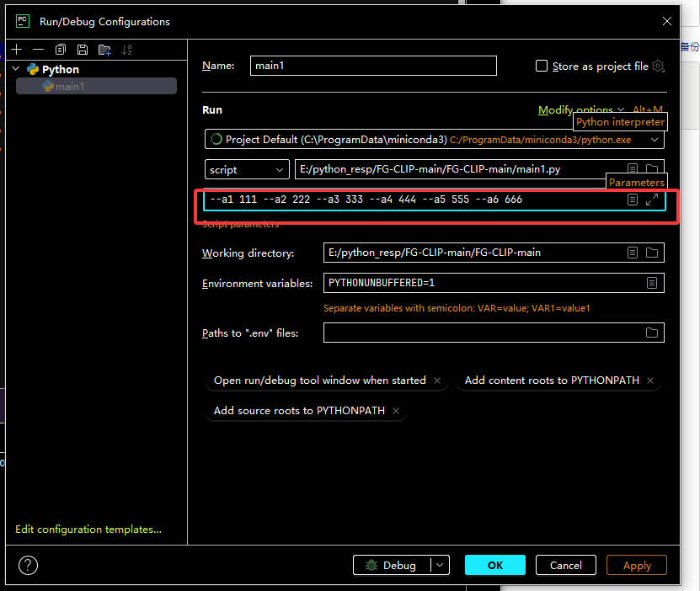Click the Apply button

tap(637, 565)
